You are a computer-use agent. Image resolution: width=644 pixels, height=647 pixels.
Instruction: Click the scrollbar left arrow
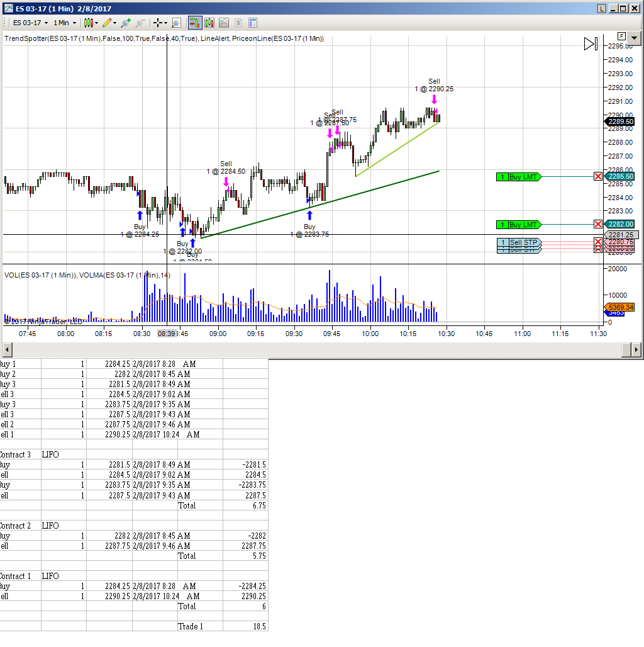7,350
